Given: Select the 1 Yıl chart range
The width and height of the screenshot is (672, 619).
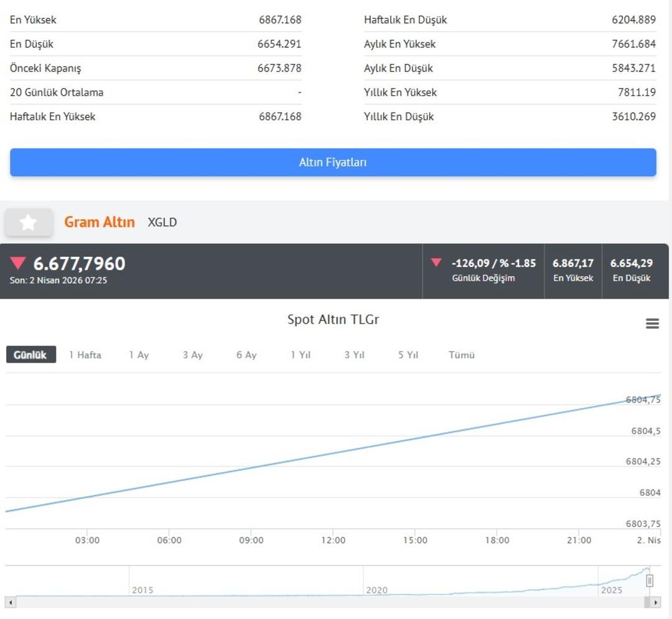Looking at the screenshot, I should pyautogui.click(x=301, y=355).
